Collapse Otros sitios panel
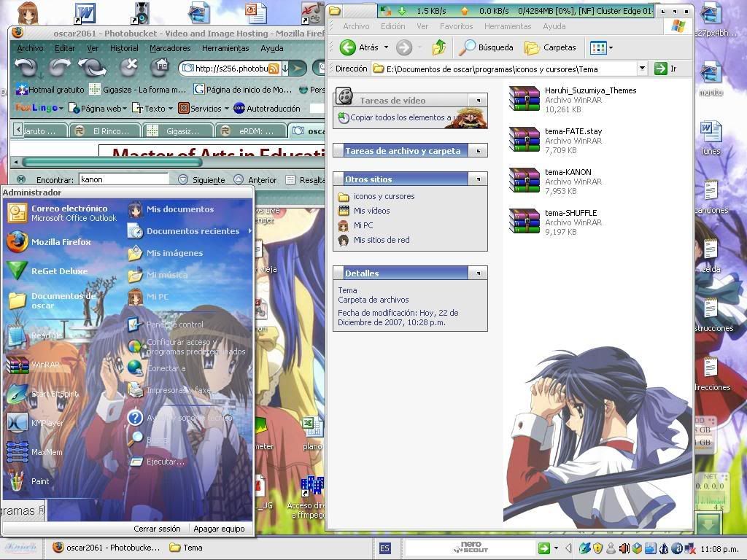 pos(478,179)
